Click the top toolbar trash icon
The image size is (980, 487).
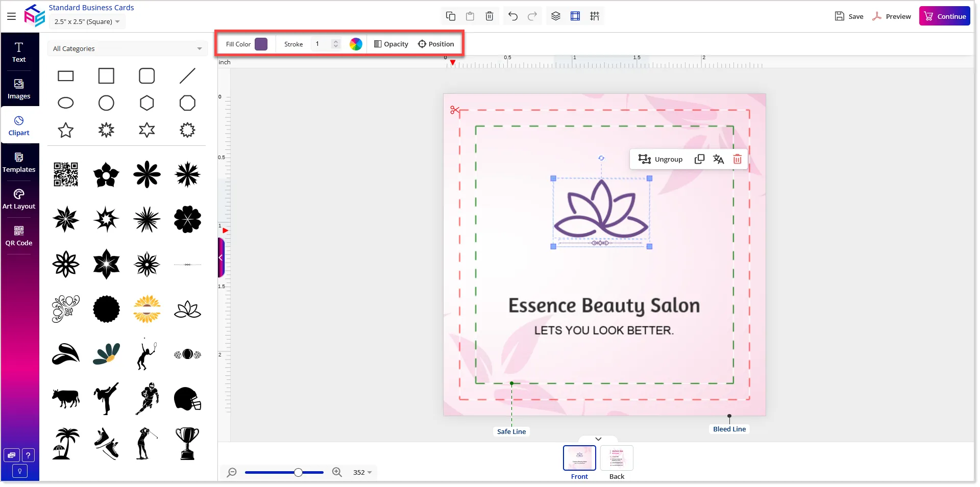[x=489, y=16]
